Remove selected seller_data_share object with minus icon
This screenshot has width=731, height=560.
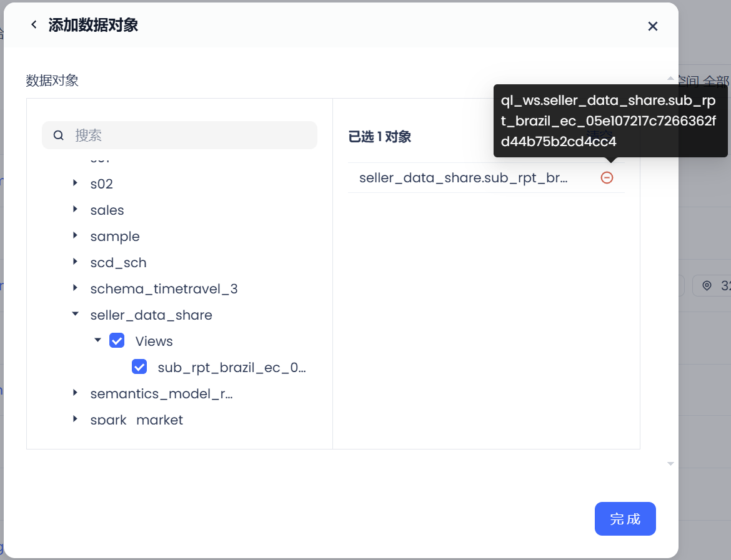[607, 178]
